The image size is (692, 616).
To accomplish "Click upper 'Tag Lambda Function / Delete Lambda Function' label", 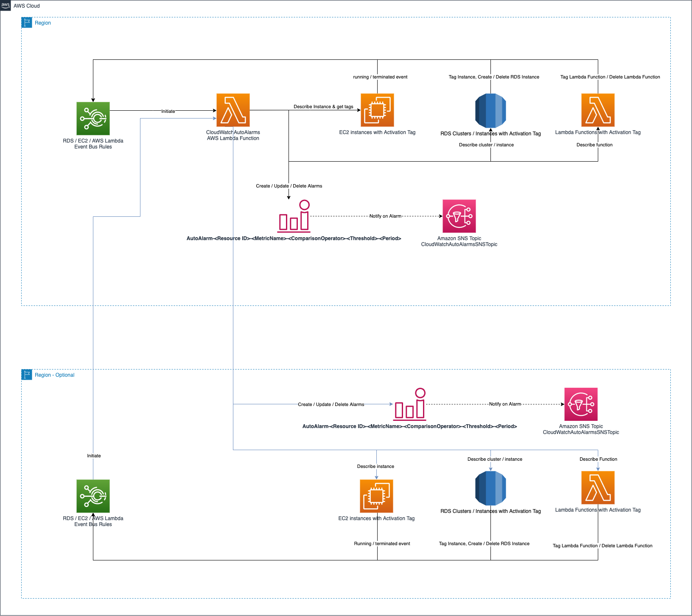I will [610, 77].
